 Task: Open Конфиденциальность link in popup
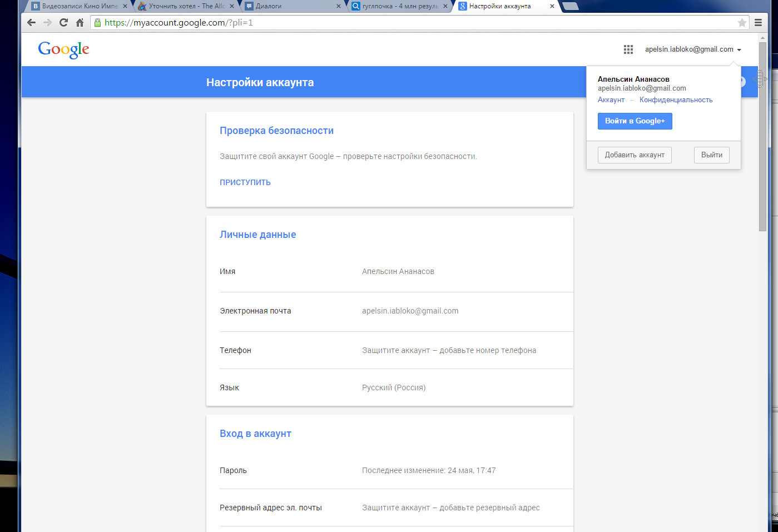(x=676, y=100)
